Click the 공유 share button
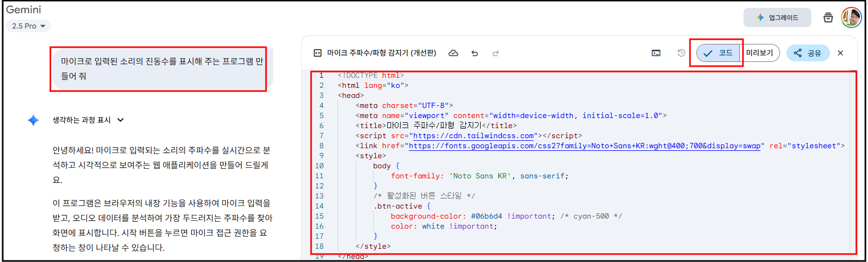868x262 pixels. point(808,53)
